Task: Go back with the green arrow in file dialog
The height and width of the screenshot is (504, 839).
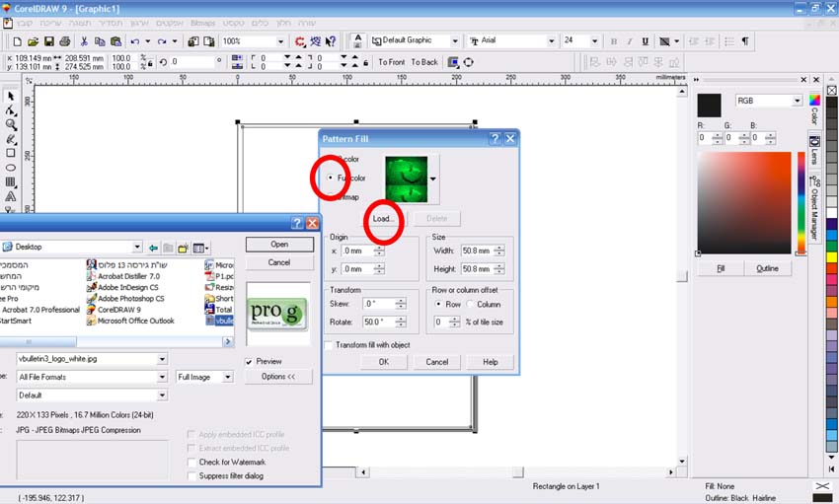Action: (x=153, y=248)
